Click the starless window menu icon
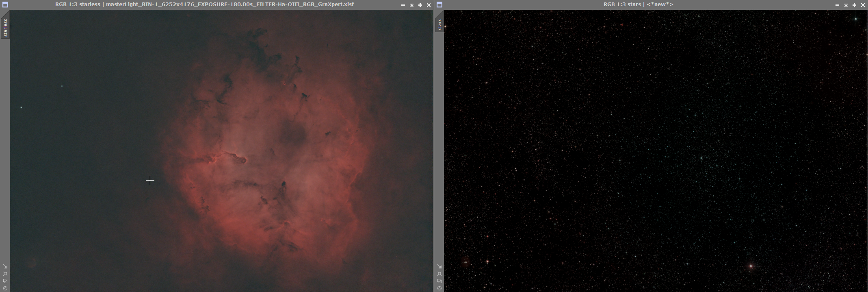Image resolution: width=868 pixels, height=292 pixels. pos(5,5)
